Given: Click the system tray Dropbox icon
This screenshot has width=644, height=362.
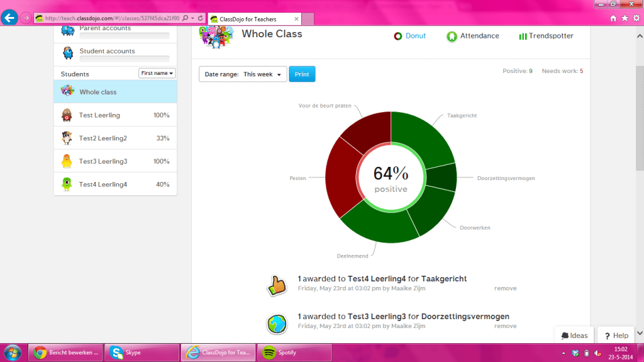Looking at the screenshot, I should coord(575,353).
